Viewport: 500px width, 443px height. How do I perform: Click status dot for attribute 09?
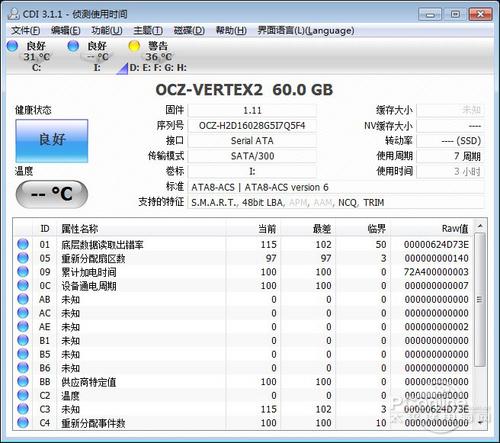pos(23,271)
